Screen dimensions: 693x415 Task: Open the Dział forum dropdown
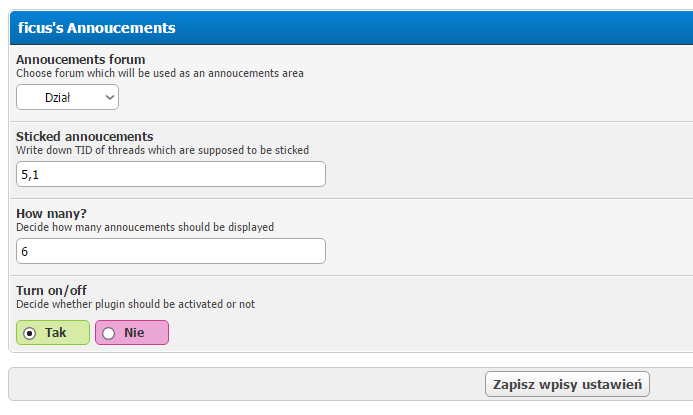click(67, 97)
